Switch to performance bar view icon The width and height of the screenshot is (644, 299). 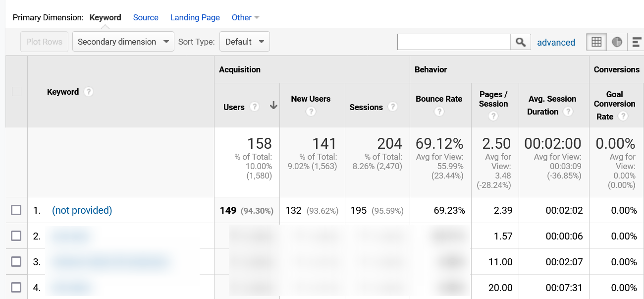pos(636,42)
